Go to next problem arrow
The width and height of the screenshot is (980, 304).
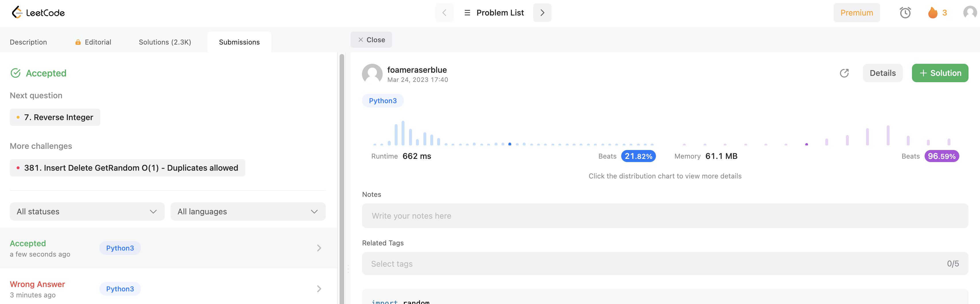(542, 13)
